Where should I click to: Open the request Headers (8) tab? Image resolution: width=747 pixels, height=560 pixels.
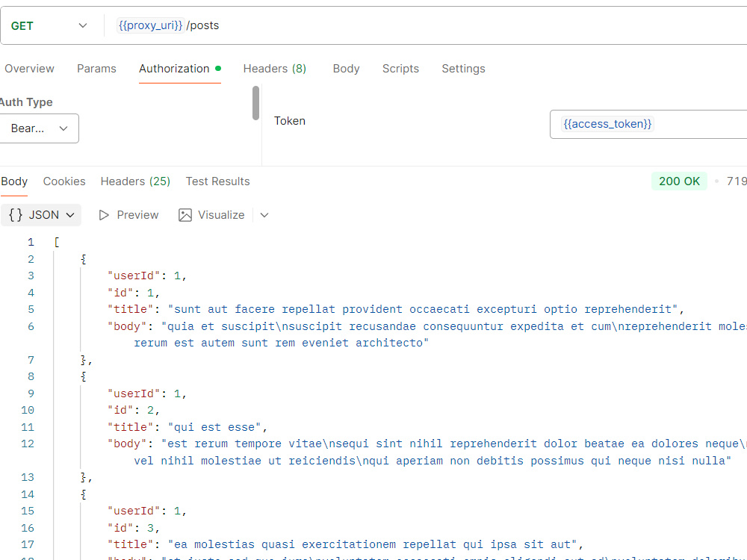(274, 69)
